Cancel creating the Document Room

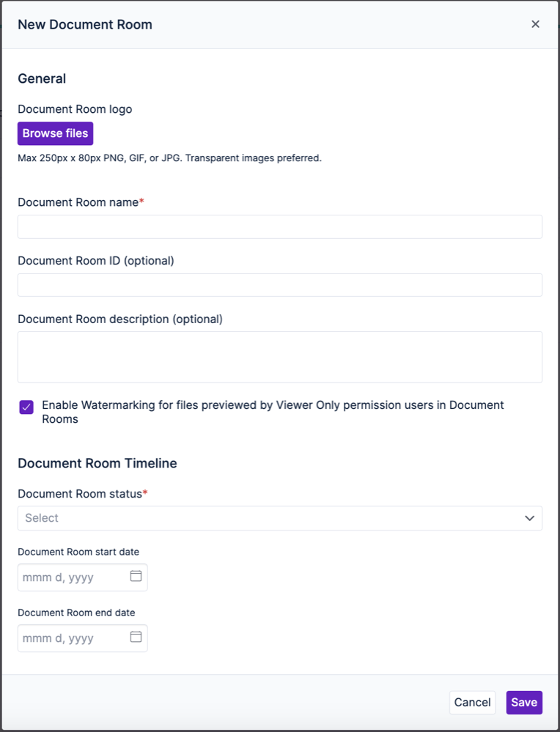coord(472,702)
